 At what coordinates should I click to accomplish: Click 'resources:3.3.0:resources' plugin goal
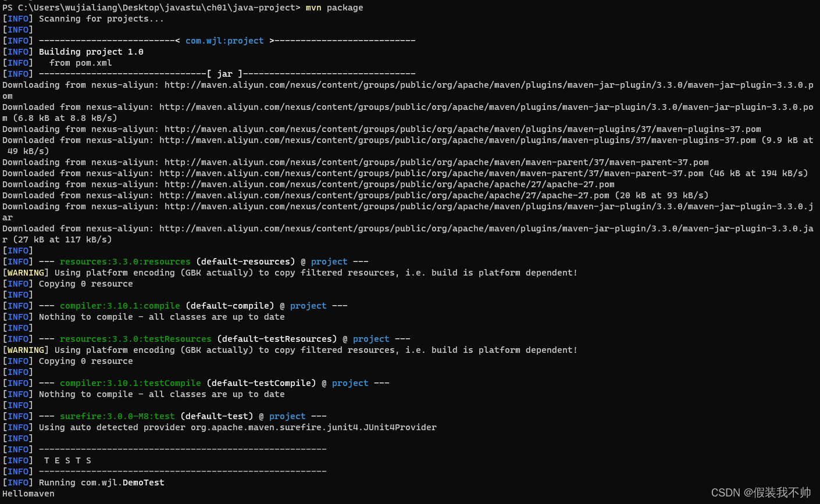(125, 262)
